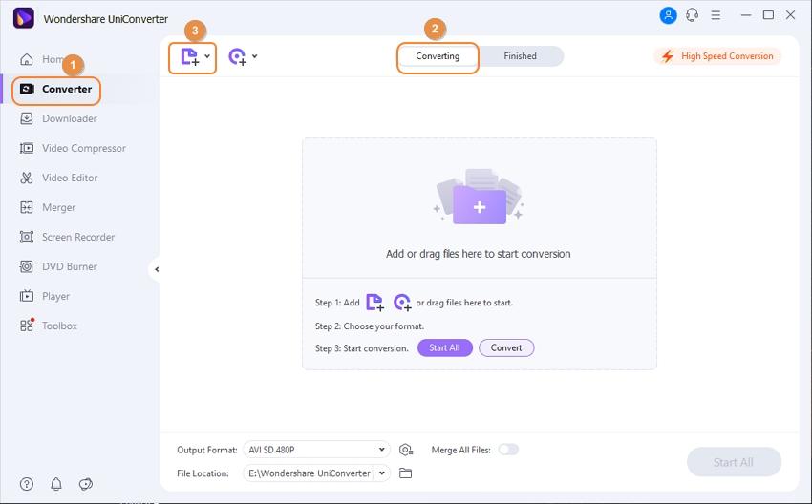Click the feedback icon in the bottom sidebar

tap(85, 484)
